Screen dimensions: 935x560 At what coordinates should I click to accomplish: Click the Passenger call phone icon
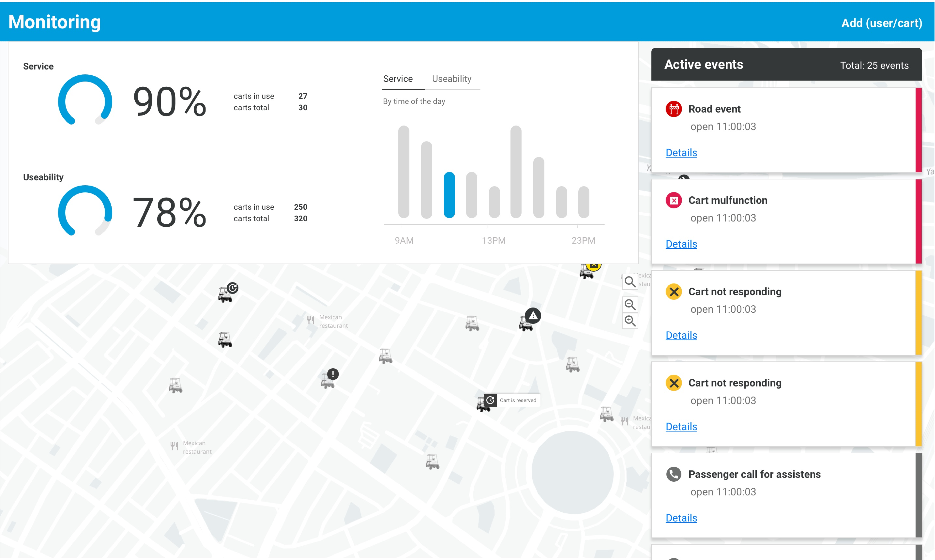[674, 474]
